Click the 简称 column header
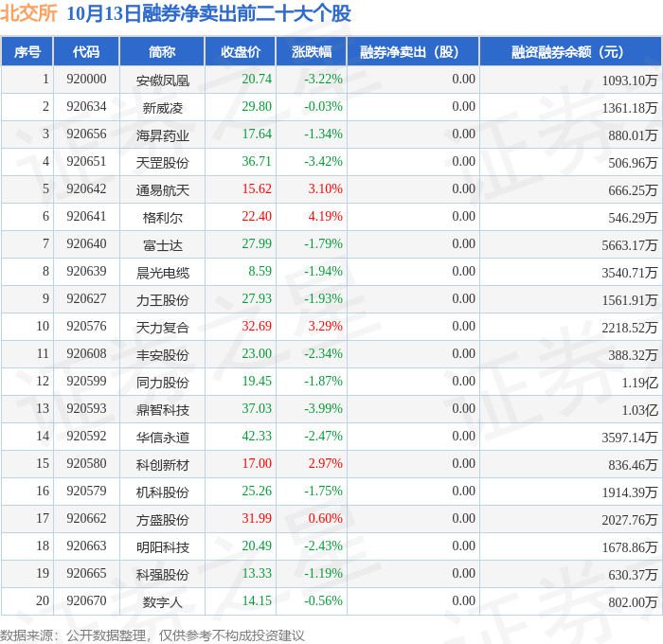The height and width of the screenshot is (644, 663). [x=162, y=52]
